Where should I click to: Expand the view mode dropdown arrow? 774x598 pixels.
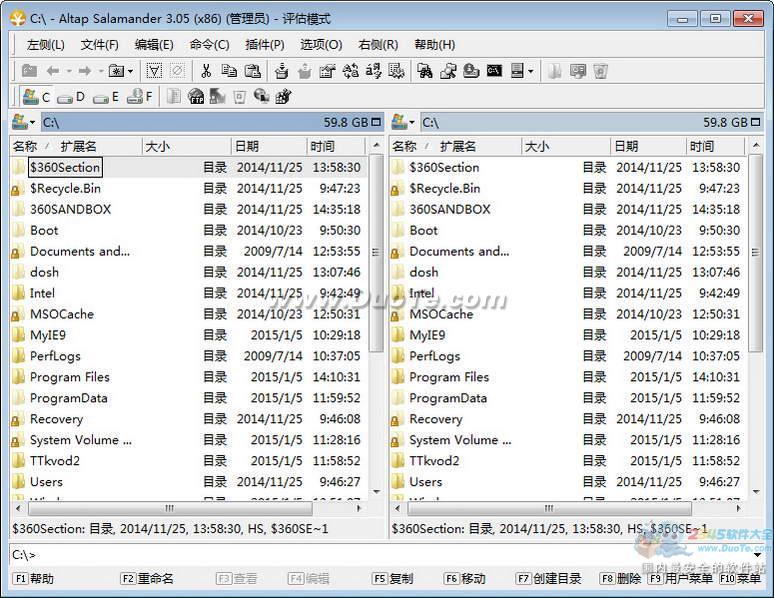531,72
